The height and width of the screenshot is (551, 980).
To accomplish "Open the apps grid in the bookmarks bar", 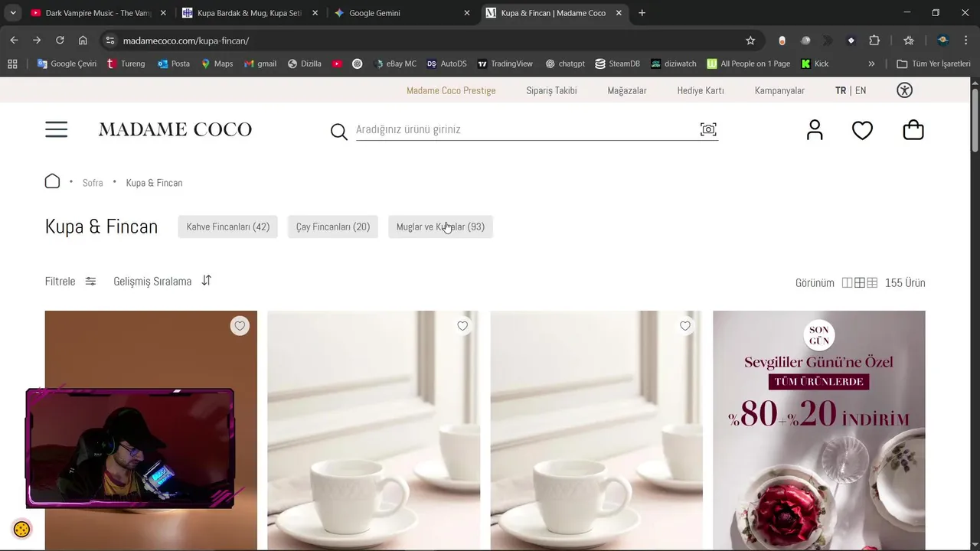I will click(x=12, y=64).
